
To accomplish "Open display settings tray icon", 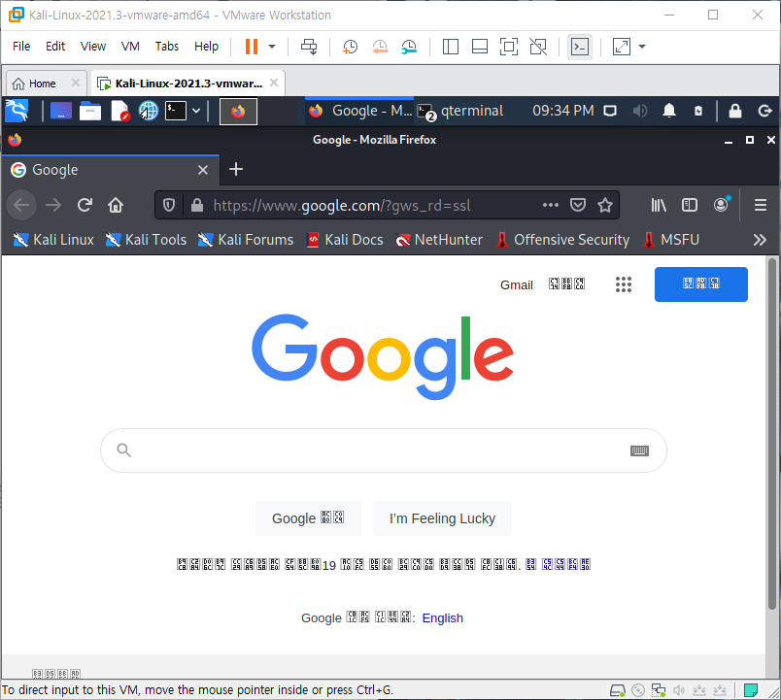I will pyautogui.click(x=610, y=111).
